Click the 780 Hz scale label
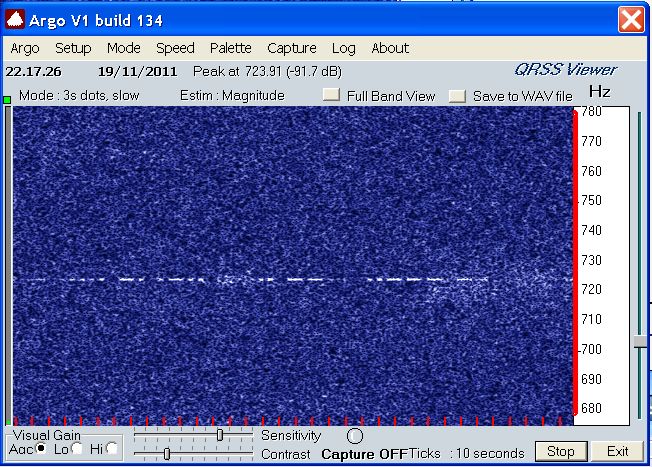652x467 pixels. 591,111
